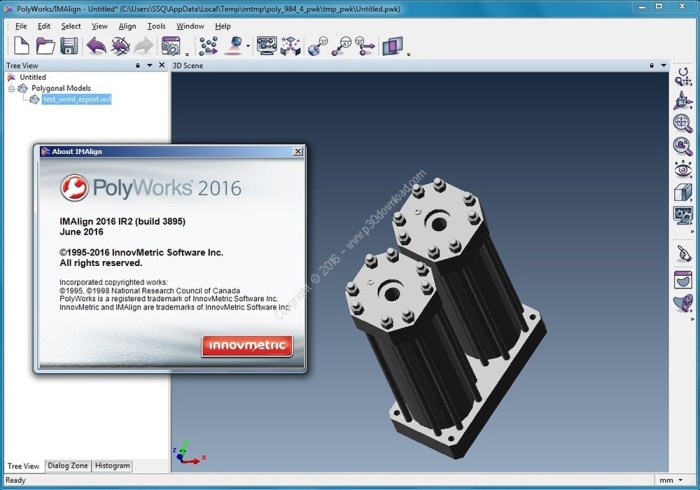Select the Untitled project root node

(33, 77)
